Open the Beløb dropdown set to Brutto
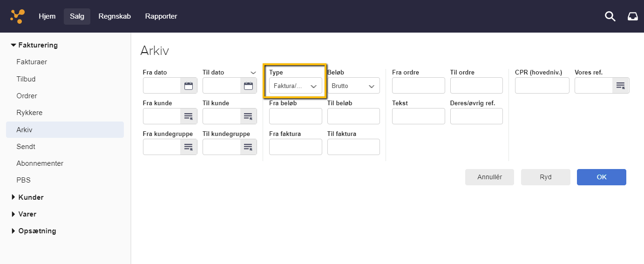 (353, 86)
